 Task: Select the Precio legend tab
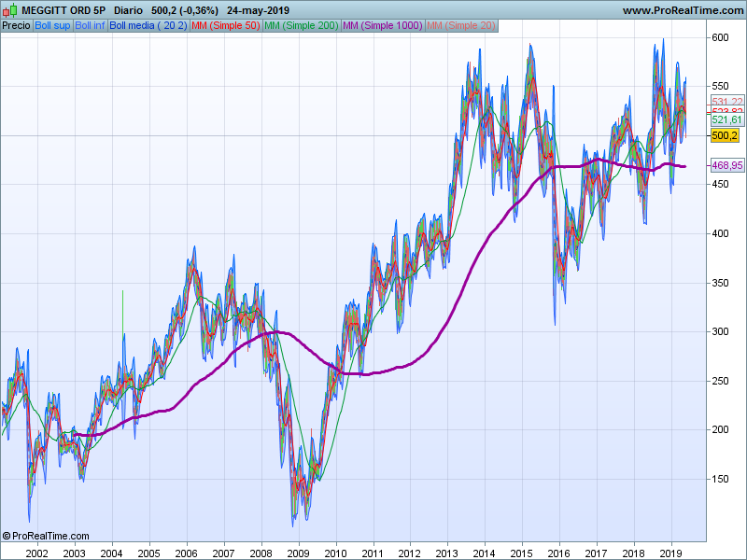click(16, 26)
